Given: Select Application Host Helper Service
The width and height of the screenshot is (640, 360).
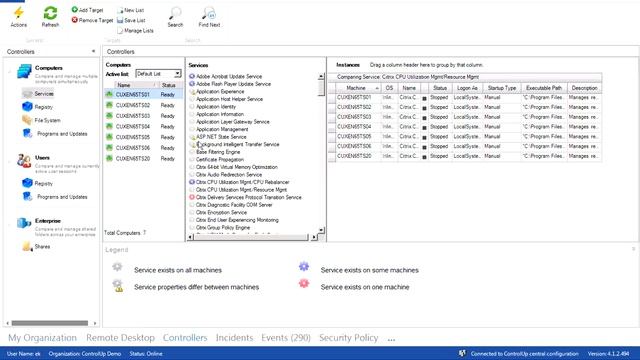Looking at the screenshot, I should [226, 99].
